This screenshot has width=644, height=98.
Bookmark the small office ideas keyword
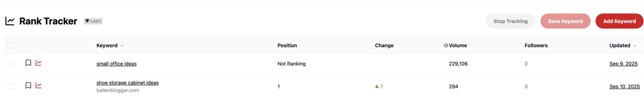click(28, 63)
